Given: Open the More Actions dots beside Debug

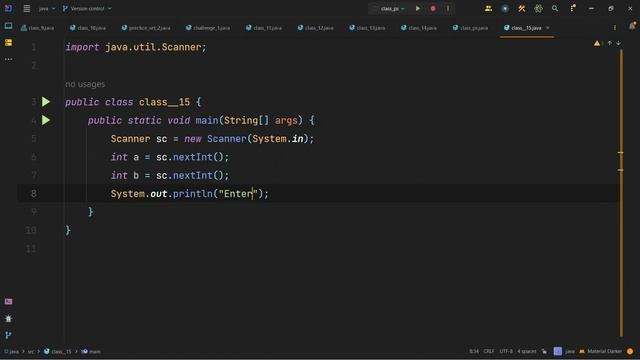Looking at the screenshot, I should click(x=448, y=8).
